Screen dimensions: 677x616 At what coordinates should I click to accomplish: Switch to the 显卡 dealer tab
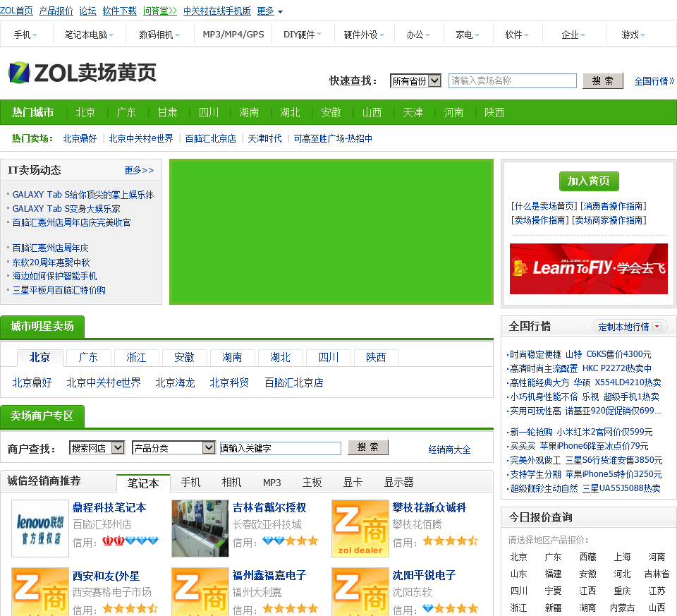pos(353,483)
